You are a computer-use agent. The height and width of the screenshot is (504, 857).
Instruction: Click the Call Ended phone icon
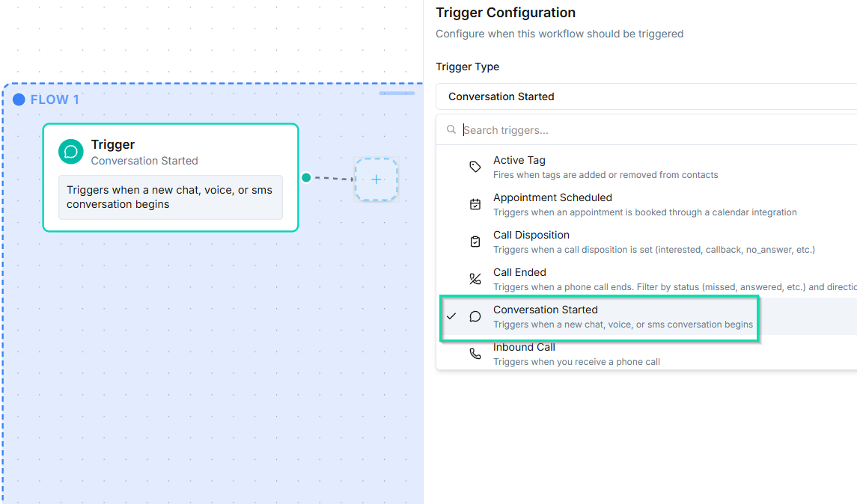[475, 279]
